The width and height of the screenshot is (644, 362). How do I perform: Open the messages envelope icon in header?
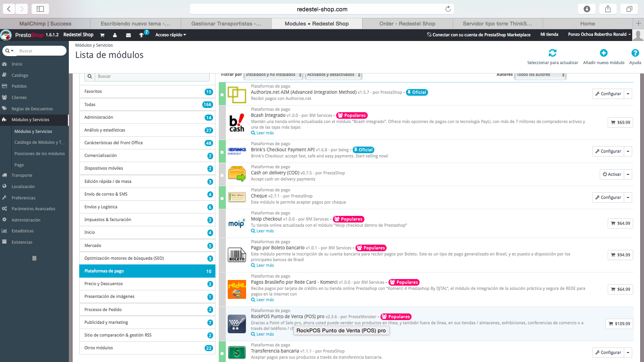point(128,35)
